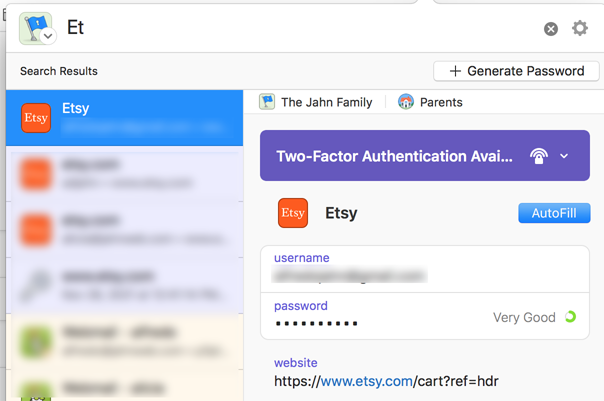Expand the two-factor banner using its chevron
Screen dimensions: 604x401
point(565,157)
